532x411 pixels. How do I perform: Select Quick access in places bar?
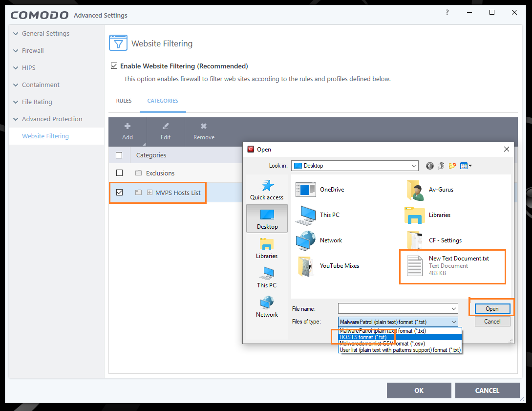[x=267, y=190]
